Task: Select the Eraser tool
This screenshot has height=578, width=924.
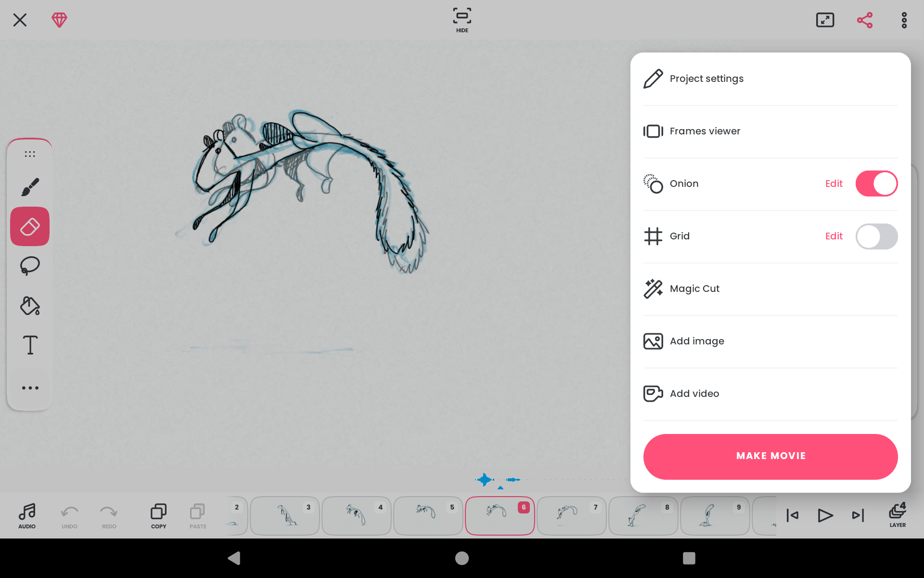Action: tap(29, 226)
